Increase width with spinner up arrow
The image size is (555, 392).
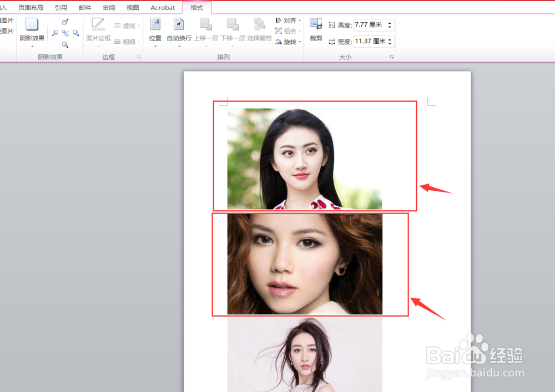(x=390, y=39)
